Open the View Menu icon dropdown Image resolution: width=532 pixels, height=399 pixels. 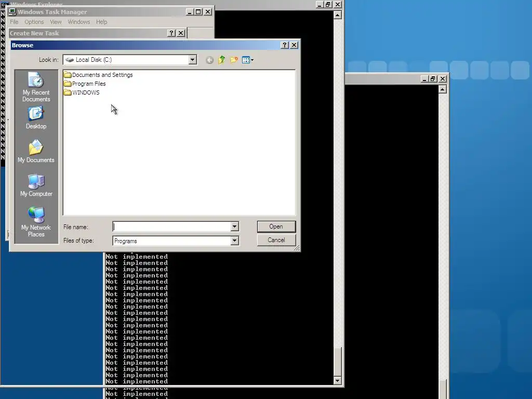click(x=248, y=60)
